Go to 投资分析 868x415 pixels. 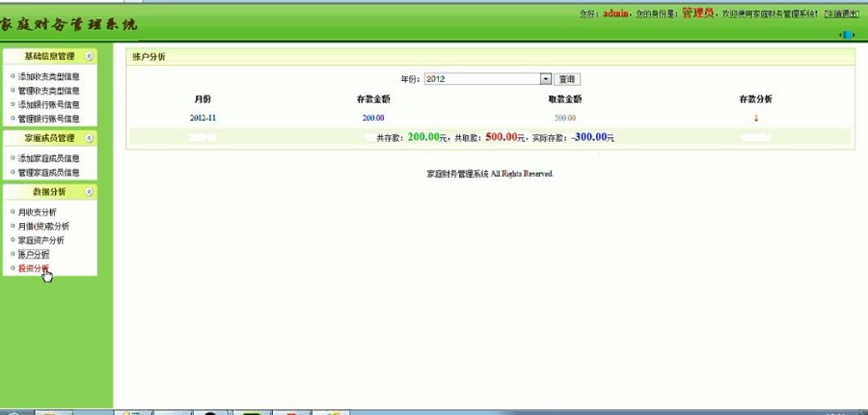point(33,268)
